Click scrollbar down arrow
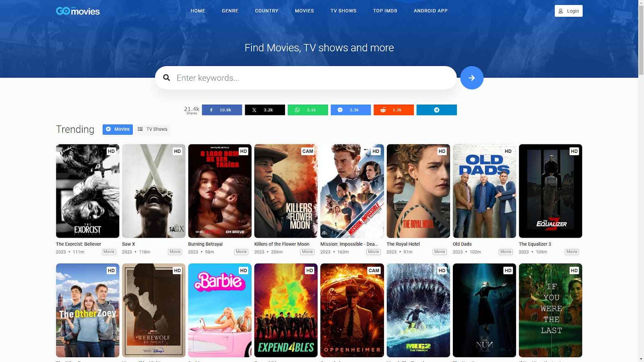The height and width of the screenshot is (362, 644). click(x=641, y=359)
